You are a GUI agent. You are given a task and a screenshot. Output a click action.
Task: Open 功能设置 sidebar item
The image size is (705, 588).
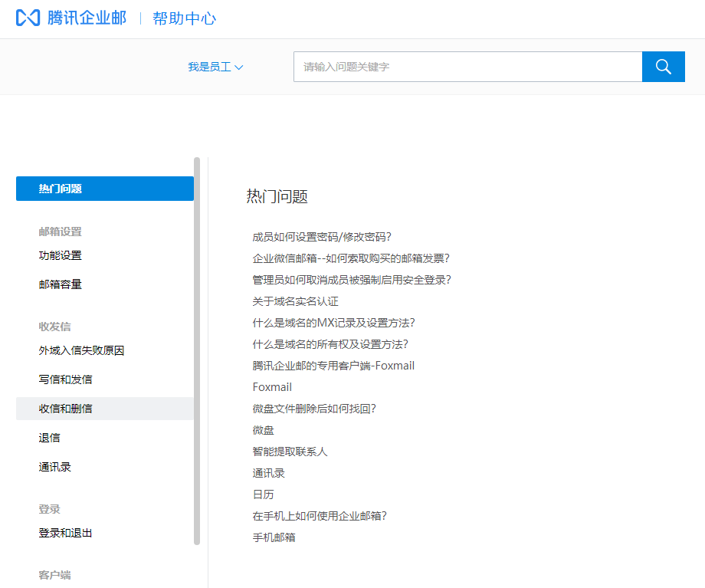(x=61, y=255)
